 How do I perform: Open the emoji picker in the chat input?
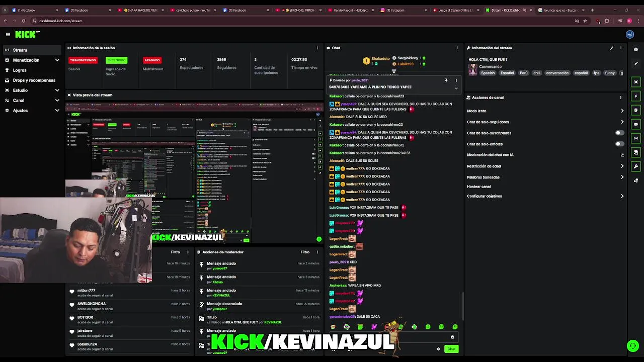point(452,337)
